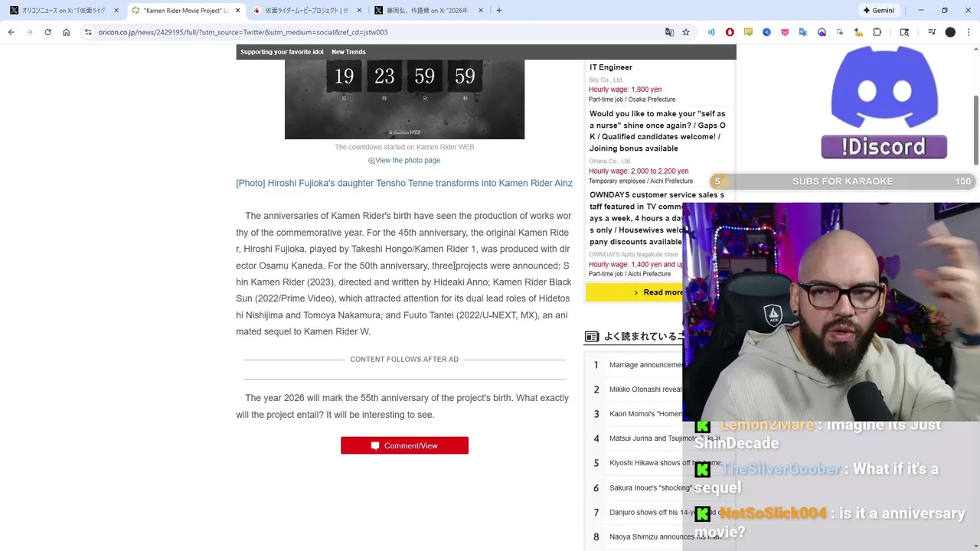Open ranking item 3 Kaori Momoi
980x551 pixels.
645,414
